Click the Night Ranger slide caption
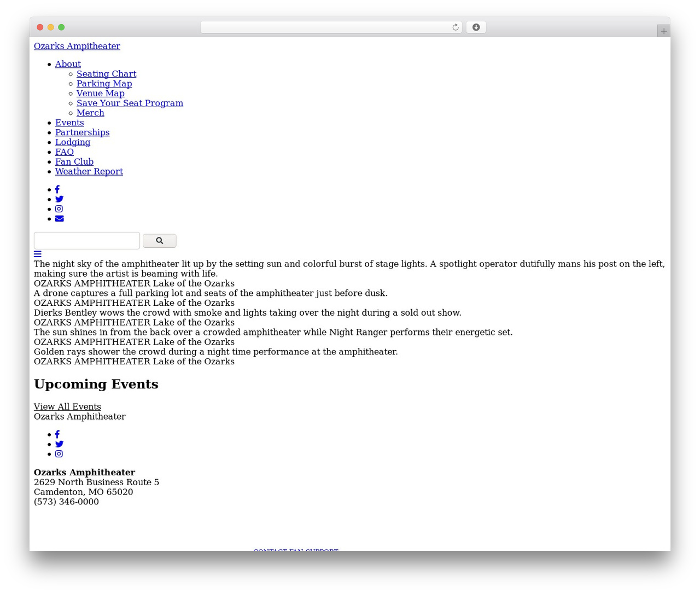 pos(273,333)
